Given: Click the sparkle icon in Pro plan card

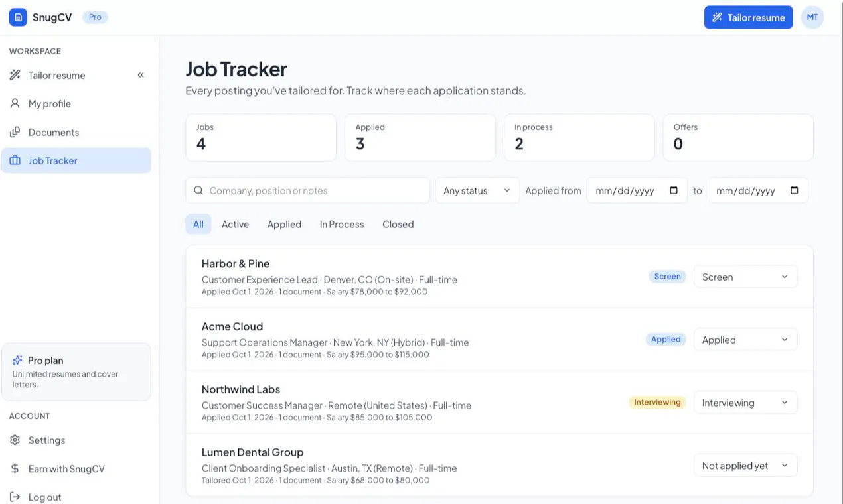Looking at the screenshot, I should point(17,360).
